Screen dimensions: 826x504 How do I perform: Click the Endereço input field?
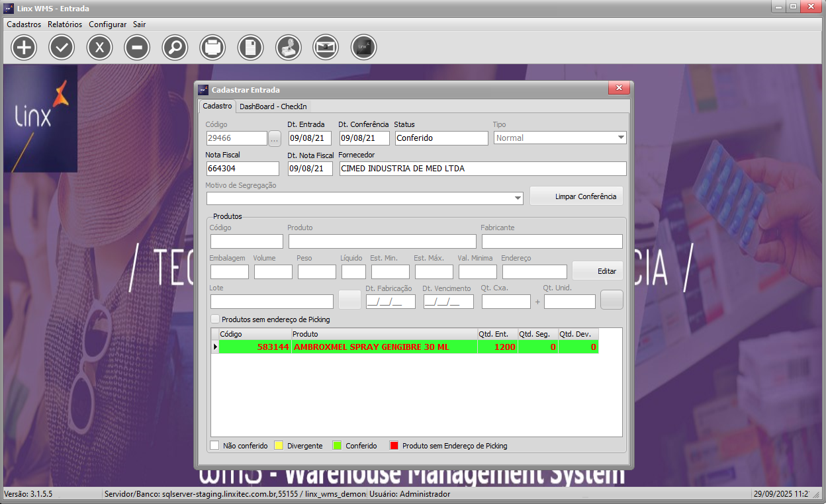point(535,271)
